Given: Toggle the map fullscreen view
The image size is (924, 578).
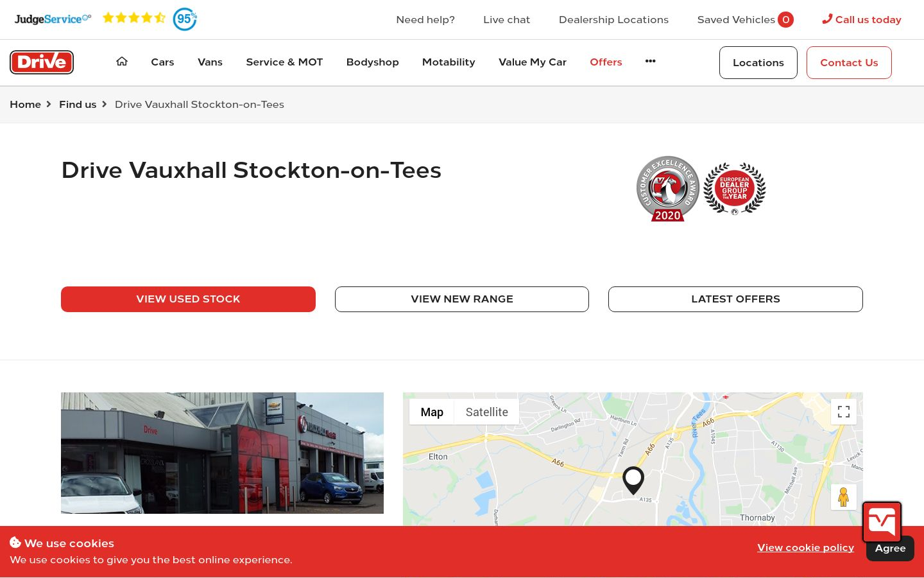Looking at the screenshot, I should click(x=844, y=412).
